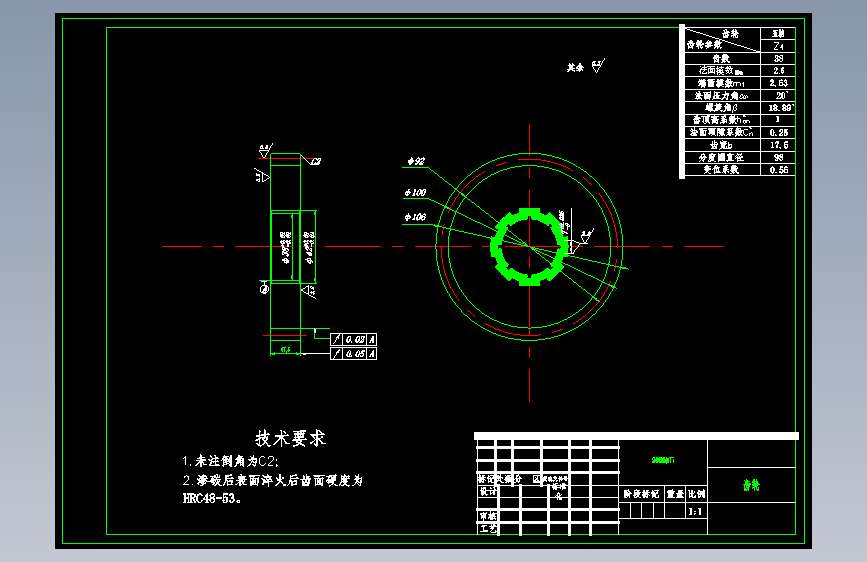Click the C2 chamfer label on side view
Screen dimensions: 867x562
[316, 162]
